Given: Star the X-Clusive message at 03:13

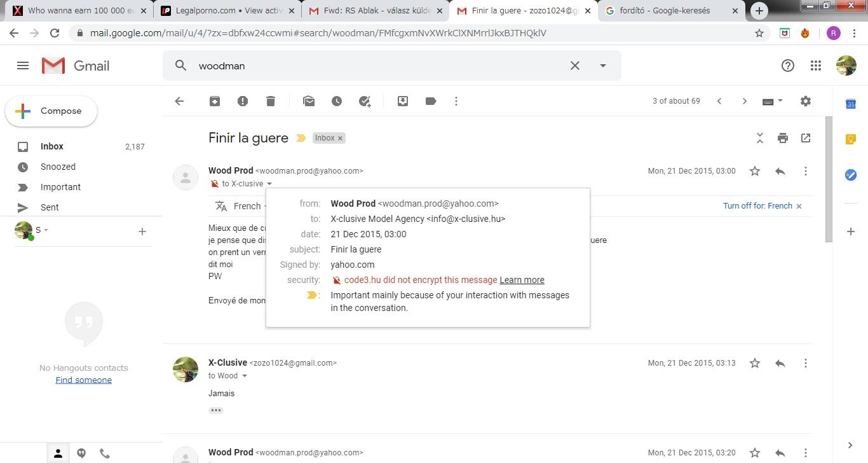Looking at the screenshot, I should pos(755,363).
